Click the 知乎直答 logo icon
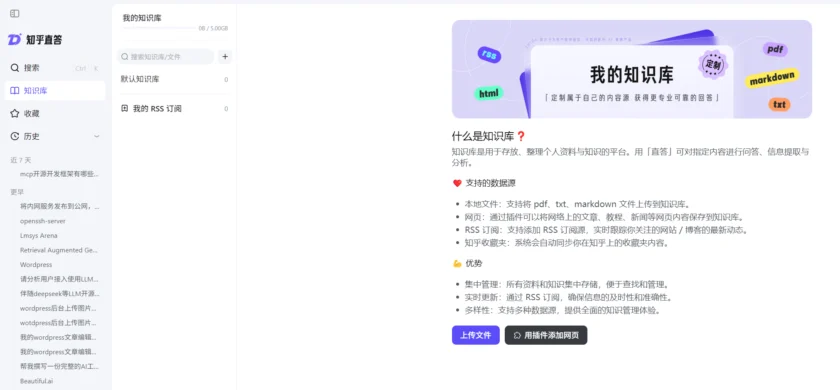 click(x=14, y=40)
